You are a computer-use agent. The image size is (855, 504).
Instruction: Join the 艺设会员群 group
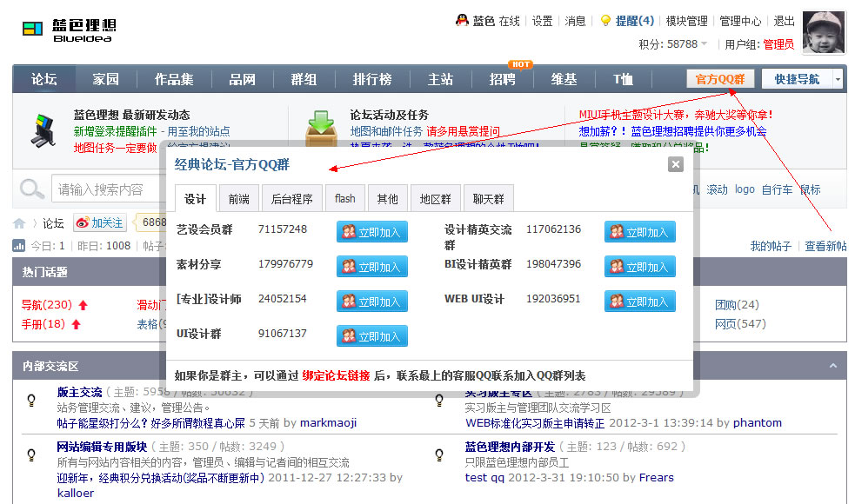(x=372, y=231)
